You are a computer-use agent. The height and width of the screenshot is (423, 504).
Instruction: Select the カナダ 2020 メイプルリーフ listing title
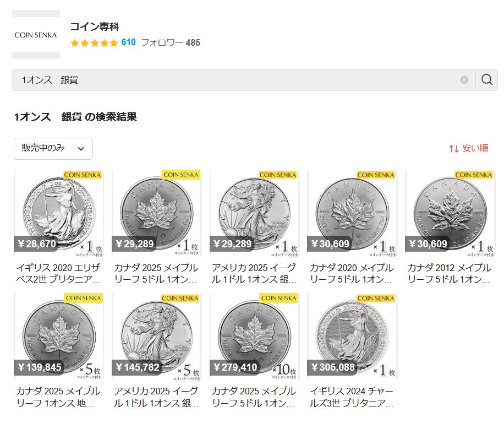[x=352, y=273]
